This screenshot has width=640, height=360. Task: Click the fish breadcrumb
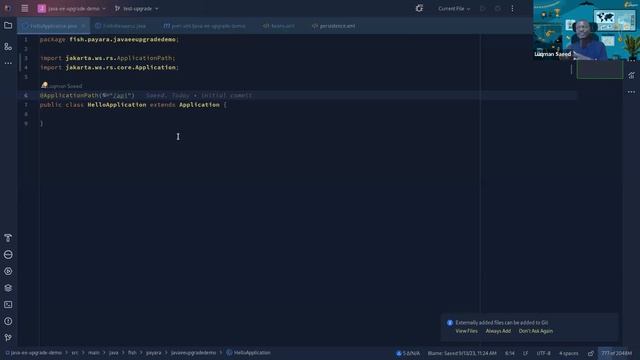point(132,353)
